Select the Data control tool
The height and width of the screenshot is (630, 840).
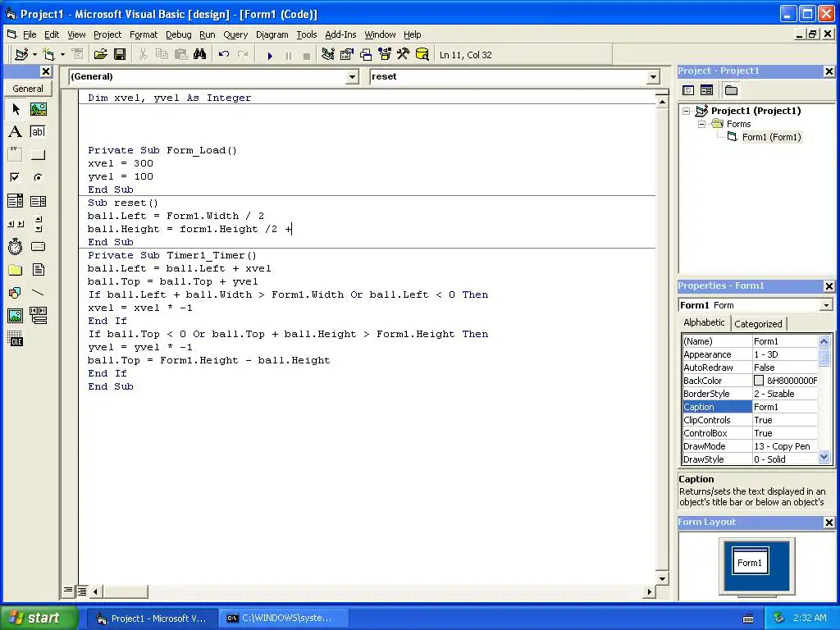coord(38,316)
